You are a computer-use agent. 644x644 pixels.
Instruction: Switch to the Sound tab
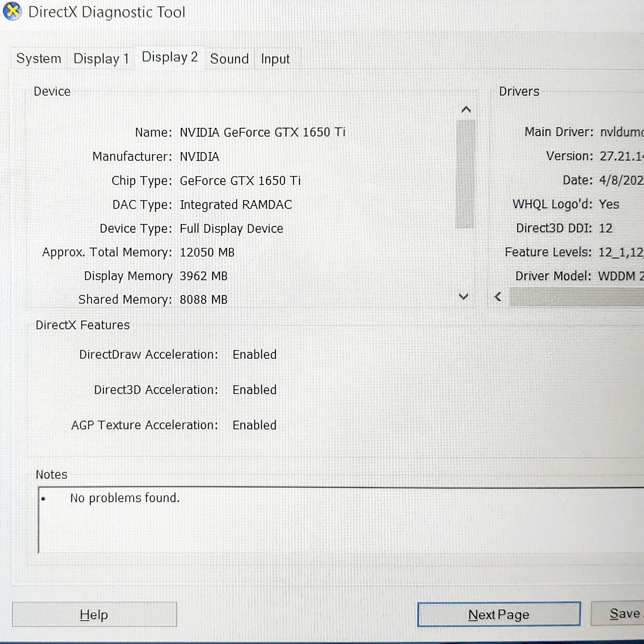coord(229,58)
